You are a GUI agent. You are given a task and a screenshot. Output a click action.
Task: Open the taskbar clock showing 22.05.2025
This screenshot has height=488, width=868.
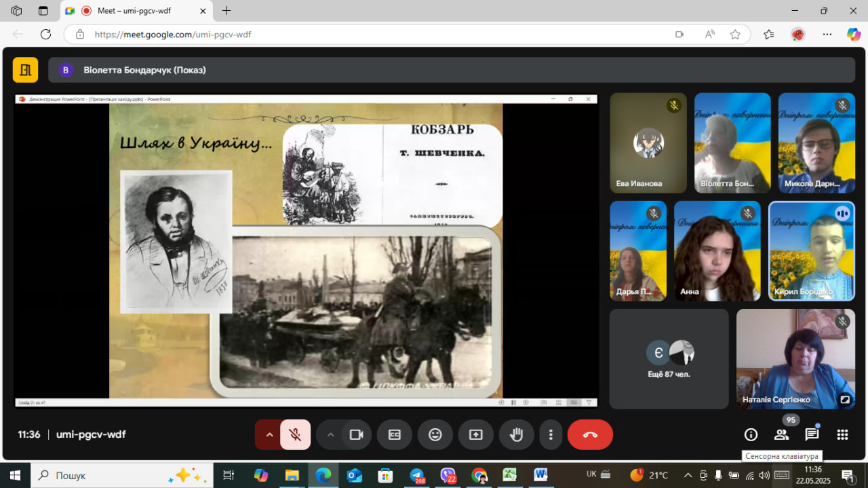click(x=813, y=475)
